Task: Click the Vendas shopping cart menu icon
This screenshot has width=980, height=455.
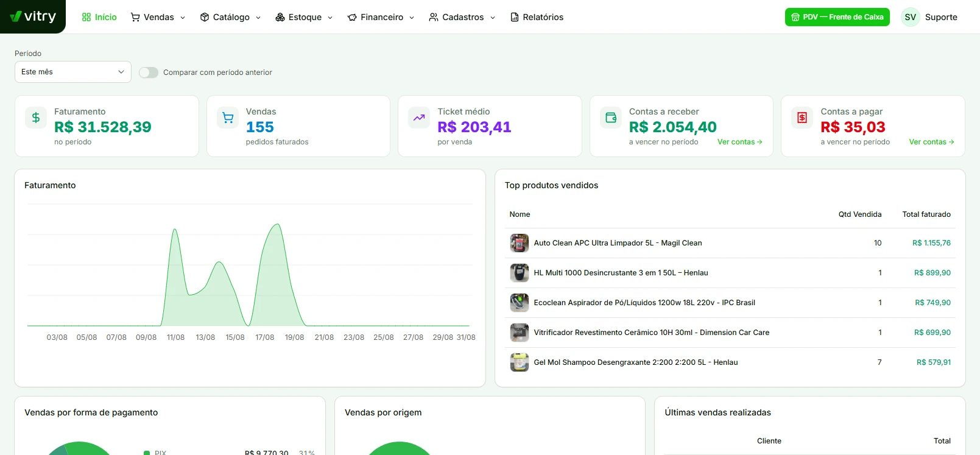Action: point(135,17)
